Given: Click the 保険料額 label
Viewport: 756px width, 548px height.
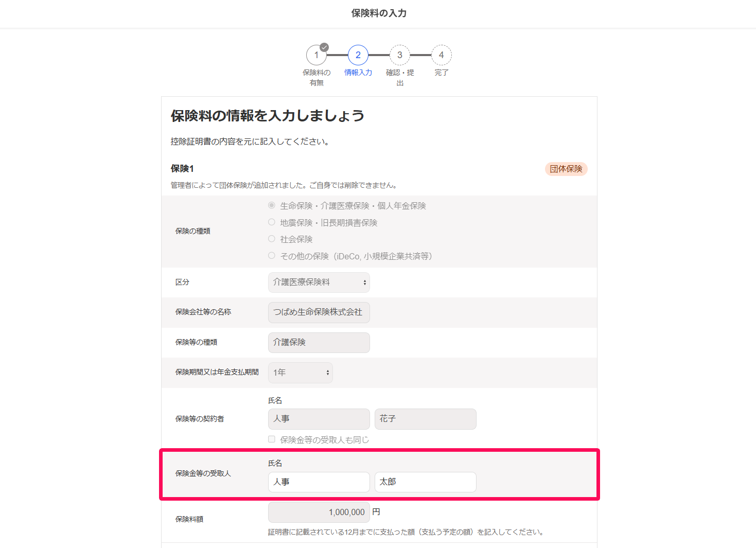Looking at the screenshot, I should (x=189, y=519).
